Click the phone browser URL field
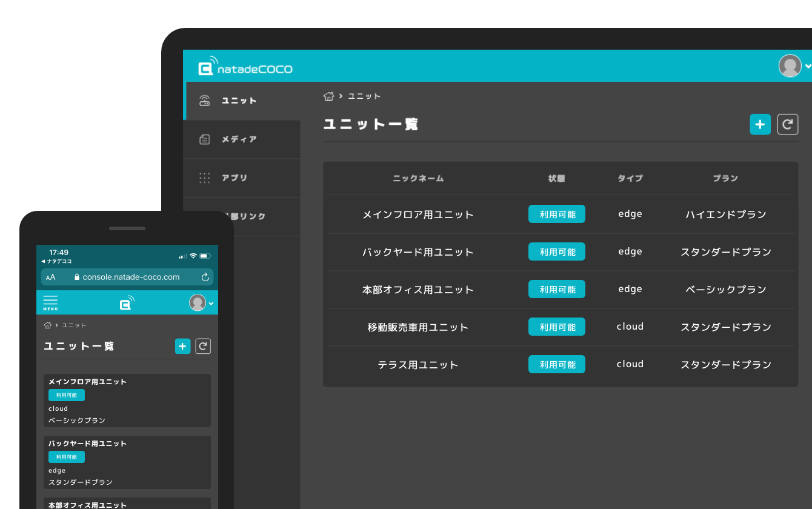This screenshot has width=812, height=509. click(127, 277)
